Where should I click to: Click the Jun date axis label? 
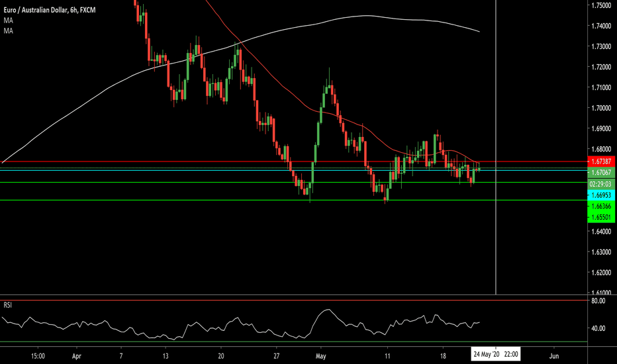[x=554, y=356]
